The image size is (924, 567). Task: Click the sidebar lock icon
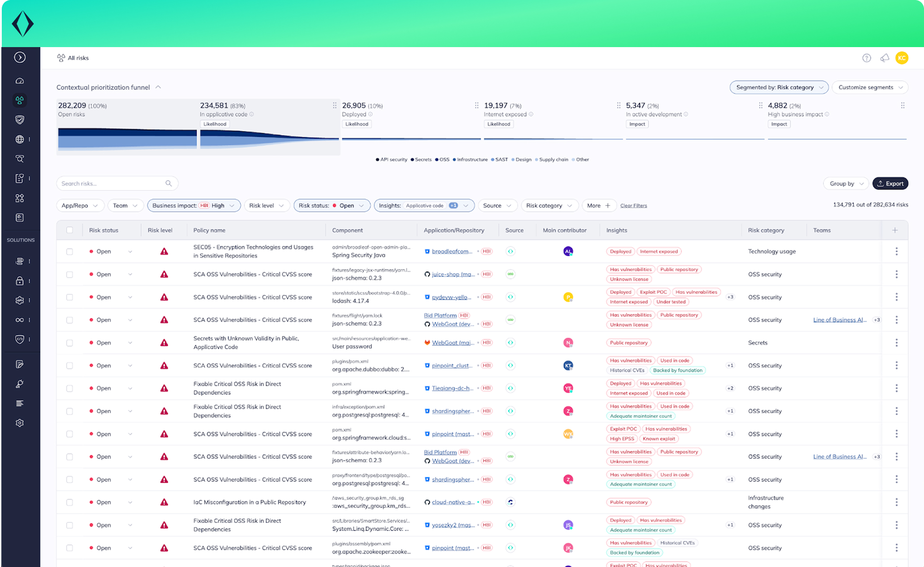point(20,281)
